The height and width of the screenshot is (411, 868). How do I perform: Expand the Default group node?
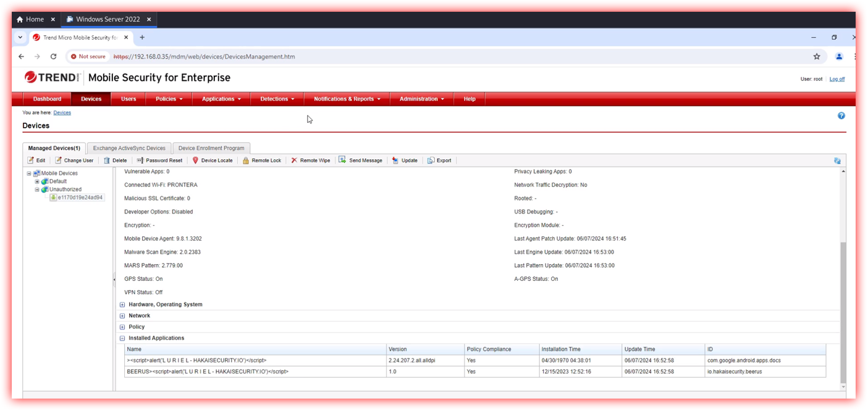tap(37, 181)
